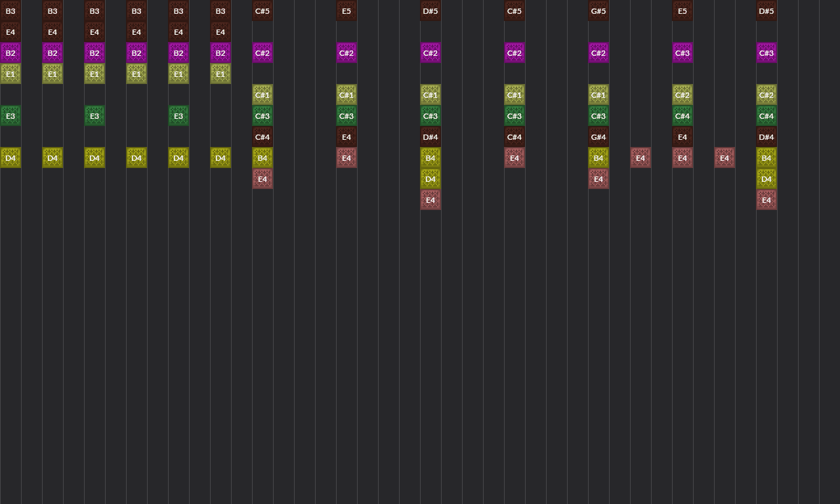Click the first B3 note in the top row
The height and width of the screenshot is (504, 840).
click(x=10, y=10)
